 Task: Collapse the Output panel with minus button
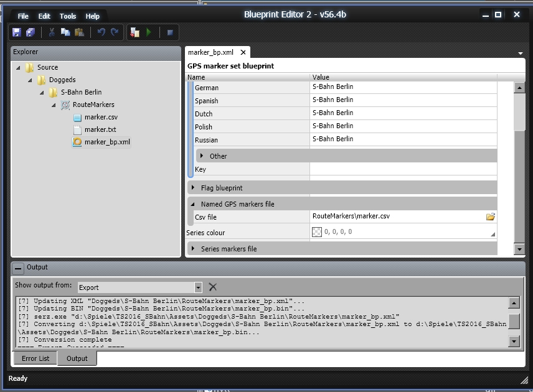18,268
